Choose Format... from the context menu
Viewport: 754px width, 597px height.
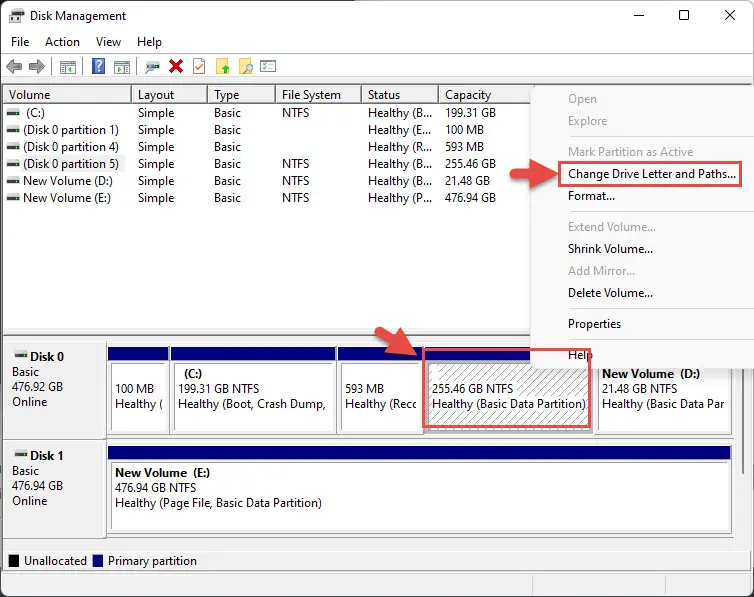click(591, 196)
